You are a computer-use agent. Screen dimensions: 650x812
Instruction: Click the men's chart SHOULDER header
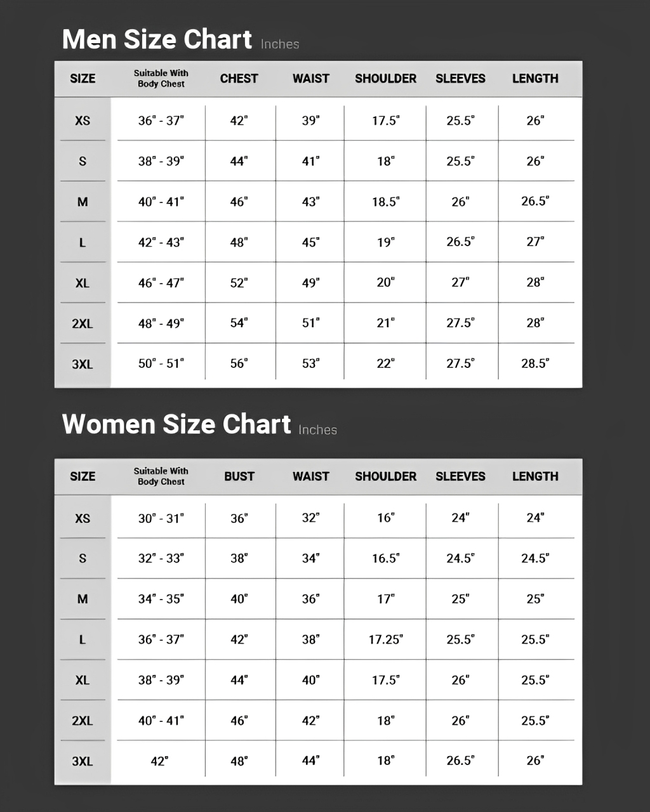click(x=385, y=79)
